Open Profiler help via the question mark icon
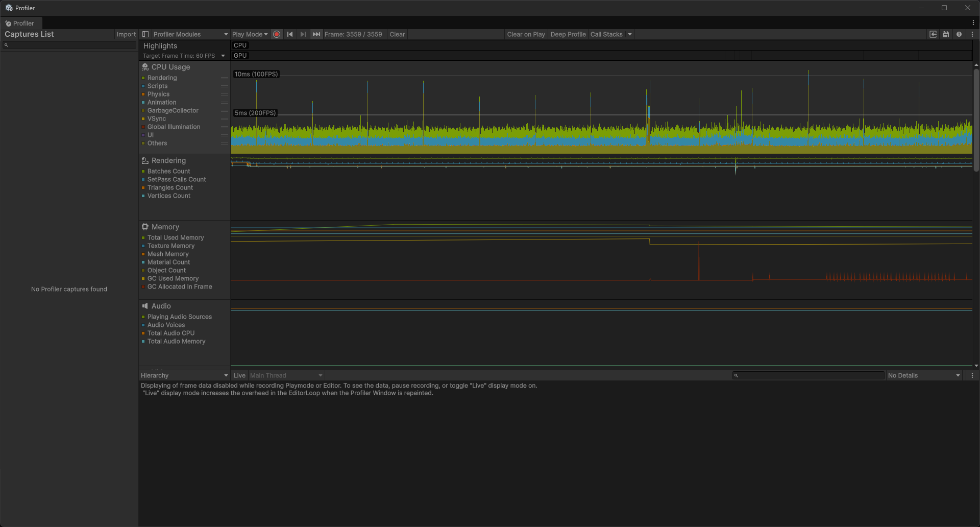 tap(959, 34)
